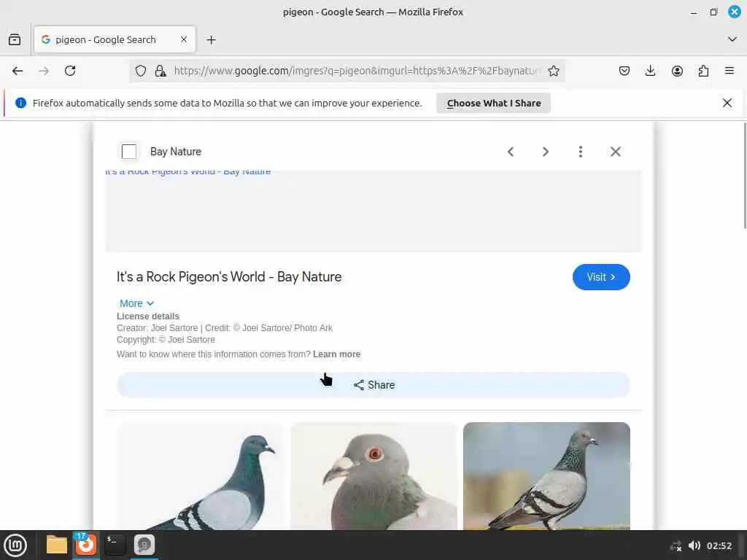Open the Firefox downloads panel
This screenshot has height=560, width=747.
(x=650, y=71)
